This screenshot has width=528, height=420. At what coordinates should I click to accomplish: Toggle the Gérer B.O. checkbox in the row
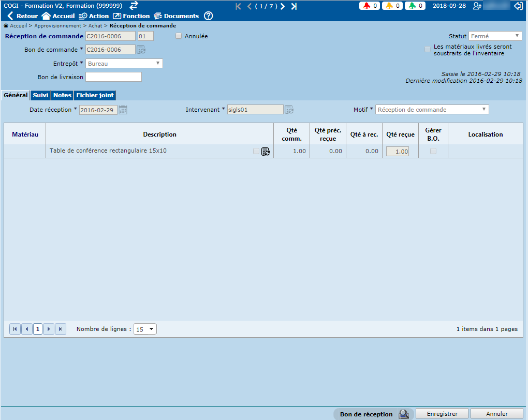click(433, 151)
